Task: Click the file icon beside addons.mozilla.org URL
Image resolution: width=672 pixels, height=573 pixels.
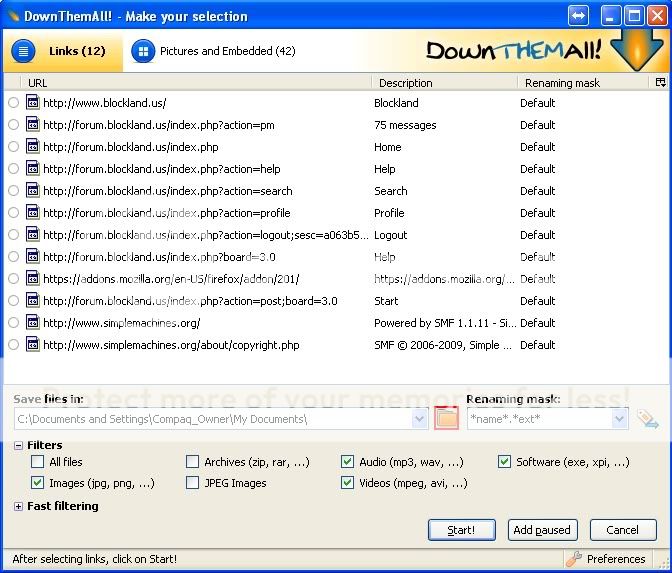Action: pos(33,279)
